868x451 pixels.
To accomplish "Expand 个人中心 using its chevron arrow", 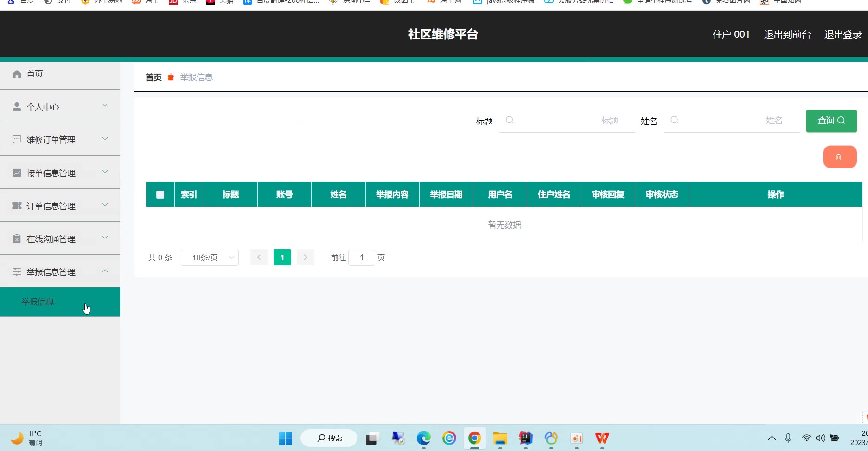I will click(105, 105).
